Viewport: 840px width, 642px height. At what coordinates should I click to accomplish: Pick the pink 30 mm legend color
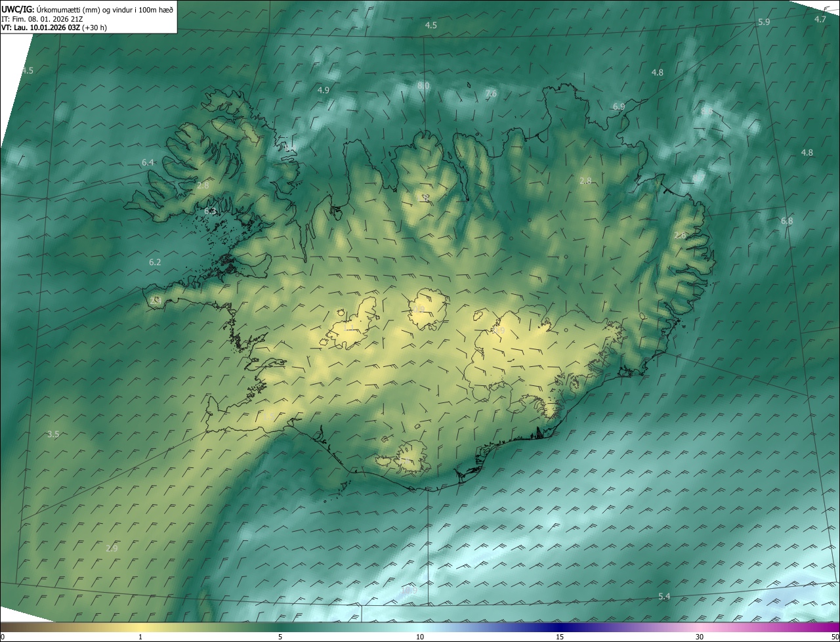[x=700, y=629]
